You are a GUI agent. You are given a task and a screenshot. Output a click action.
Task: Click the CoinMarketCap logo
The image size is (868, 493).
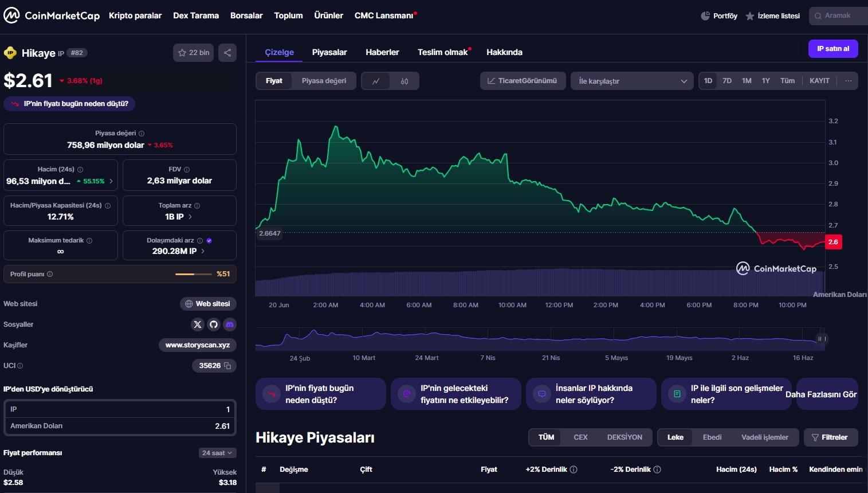click(x=52, y=15)
